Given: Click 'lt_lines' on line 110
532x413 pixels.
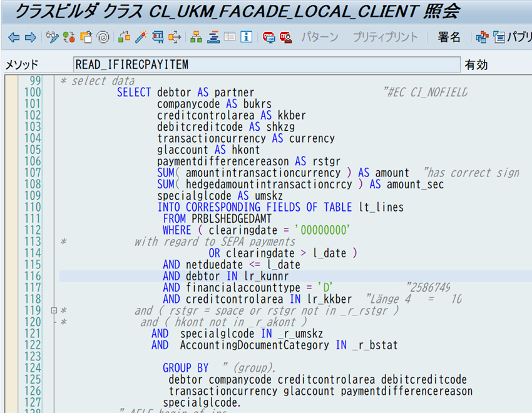Looking at the screenshot, I should (x=381, y=207).
